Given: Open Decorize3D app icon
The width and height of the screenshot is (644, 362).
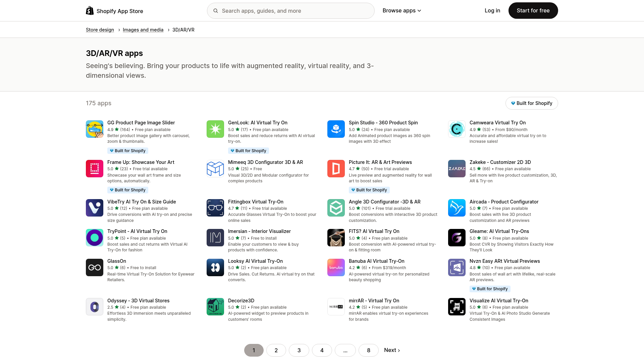Looking at the screenshot, I should tap(215, 307).
